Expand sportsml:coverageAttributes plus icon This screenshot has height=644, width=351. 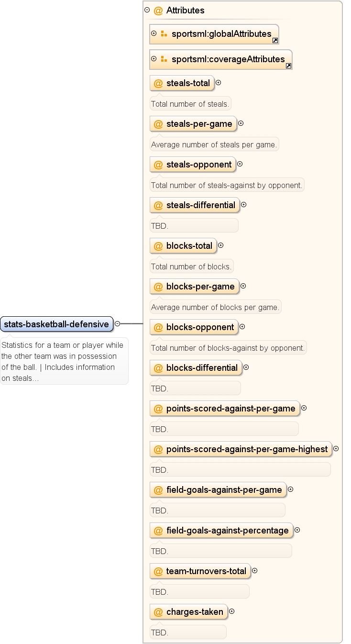(154, 59)
